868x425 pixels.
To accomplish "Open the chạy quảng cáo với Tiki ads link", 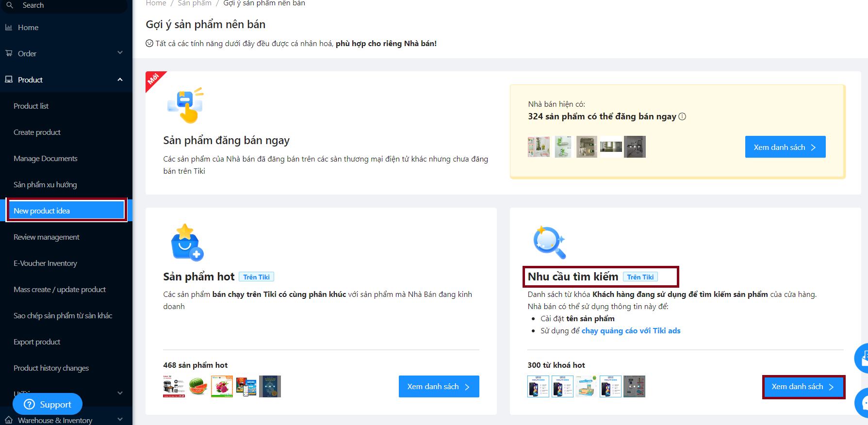I will pyautogui.click(x=631, y=331).
